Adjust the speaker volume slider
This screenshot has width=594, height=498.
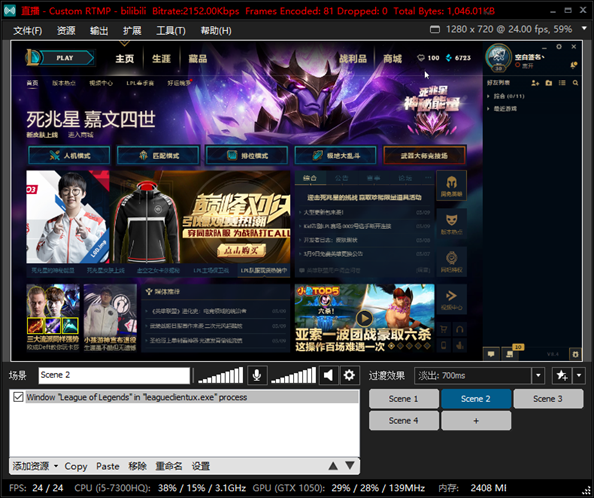point(293,375)
